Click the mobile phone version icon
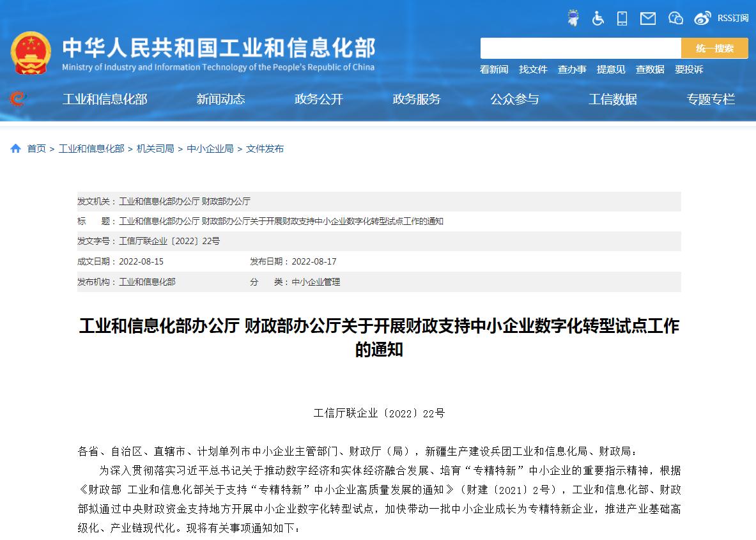The image size is (756, 540). 622,18
